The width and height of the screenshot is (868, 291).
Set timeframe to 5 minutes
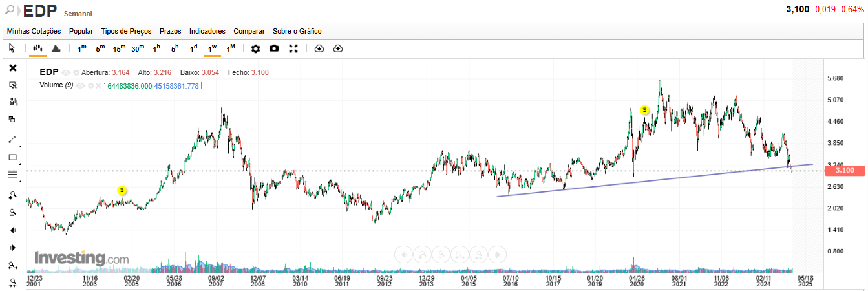(x=100, y=48)
